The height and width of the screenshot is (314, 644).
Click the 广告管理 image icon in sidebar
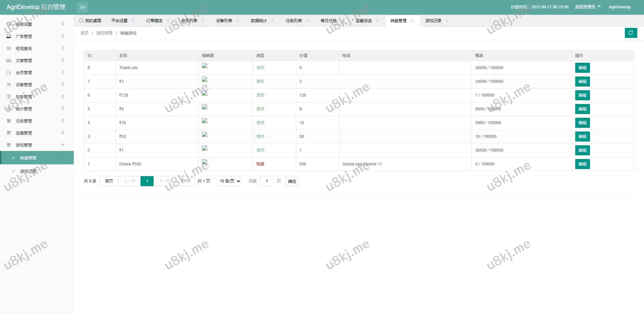click(9, 36)
